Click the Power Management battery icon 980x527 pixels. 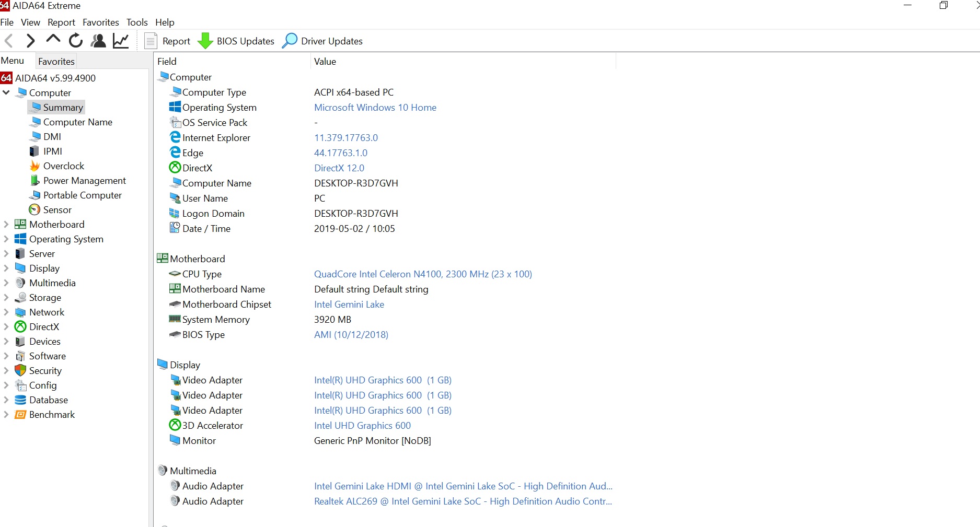(34, 180)
